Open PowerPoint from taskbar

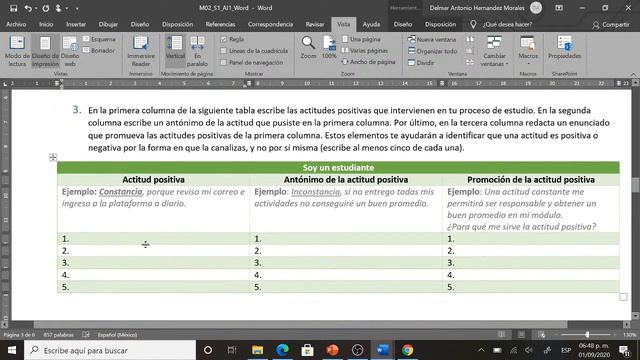click(x=333, y=350)
